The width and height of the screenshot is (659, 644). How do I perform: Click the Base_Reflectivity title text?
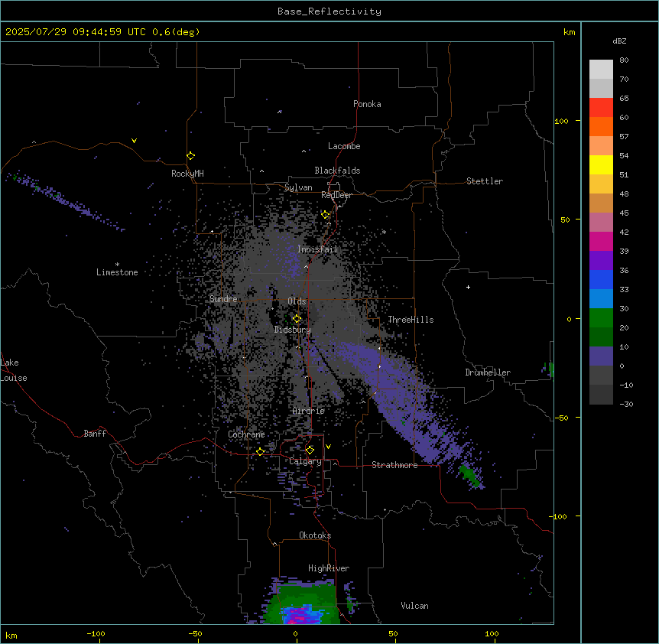pos(329,11)
